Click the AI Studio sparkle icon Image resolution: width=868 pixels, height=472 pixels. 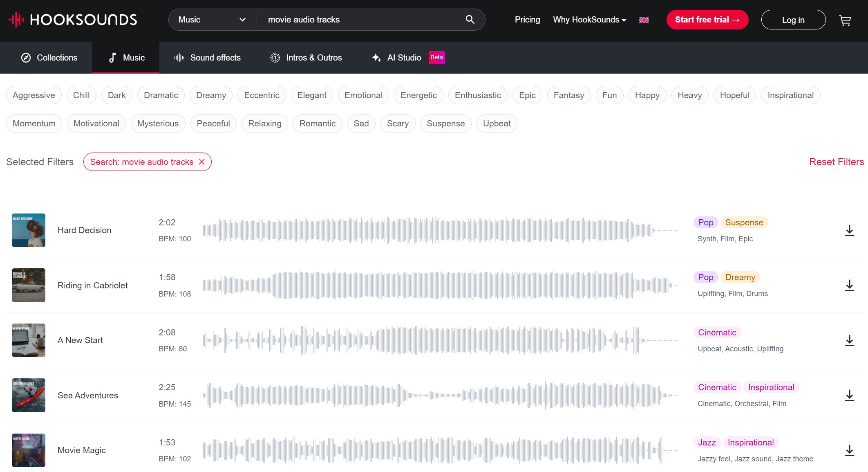click(x=376, y=58)
